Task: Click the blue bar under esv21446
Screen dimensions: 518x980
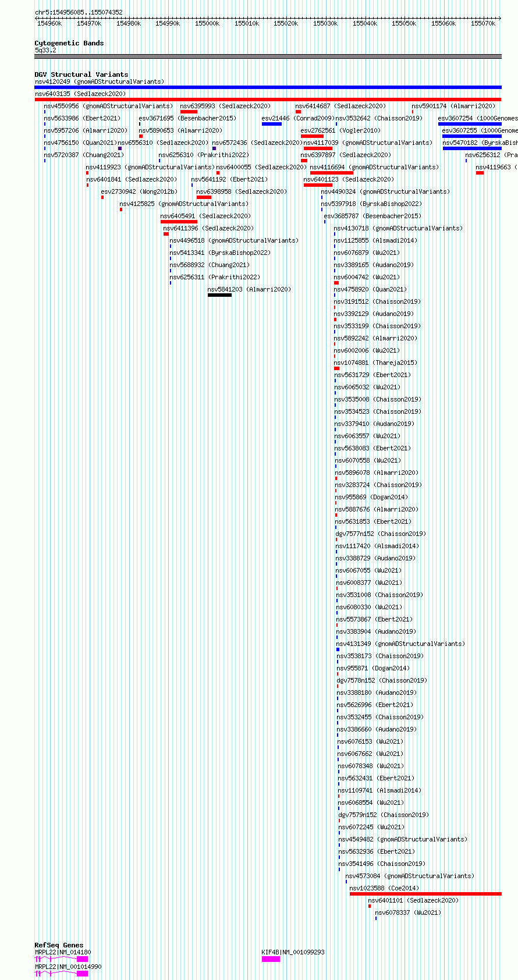Action: click(x=272, y=124)
